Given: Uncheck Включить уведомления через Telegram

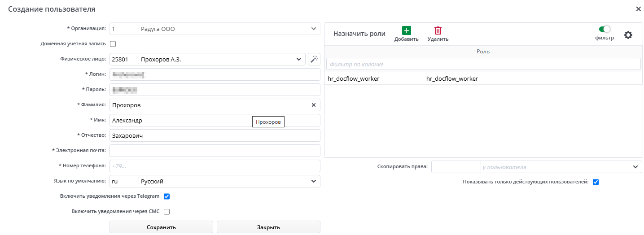Looking at the screenshot, I should 166,196.
